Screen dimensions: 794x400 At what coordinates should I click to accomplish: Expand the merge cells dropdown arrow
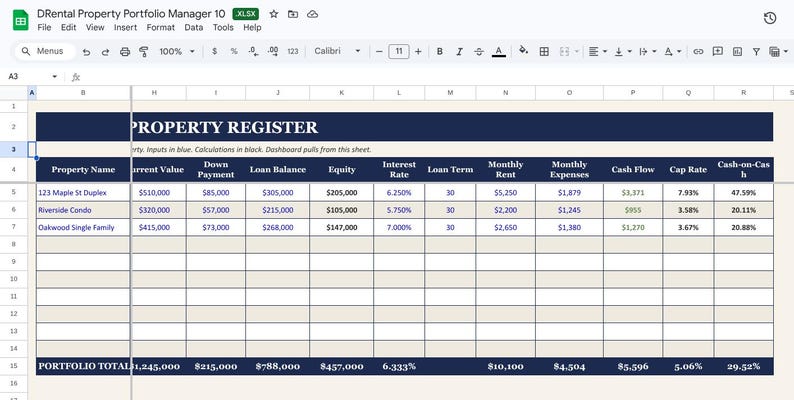576,51
